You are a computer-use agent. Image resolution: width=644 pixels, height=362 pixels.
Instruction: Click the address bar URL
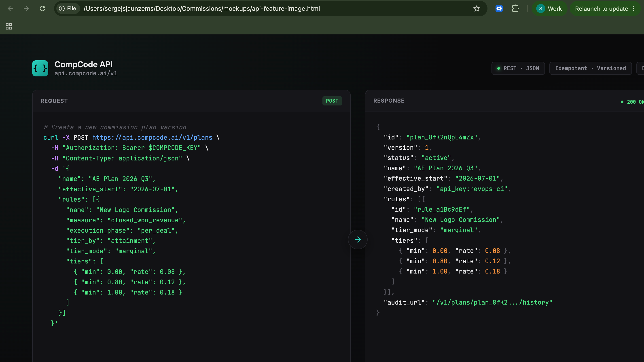201,8
